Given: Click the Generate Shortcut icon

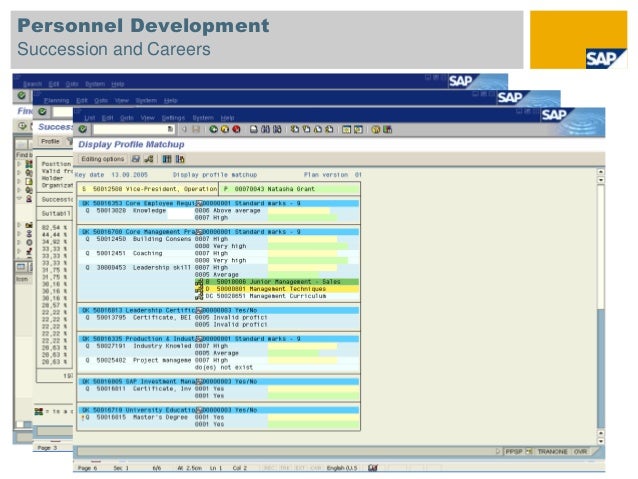Looking at the screenshot, I should click(358, 129).
